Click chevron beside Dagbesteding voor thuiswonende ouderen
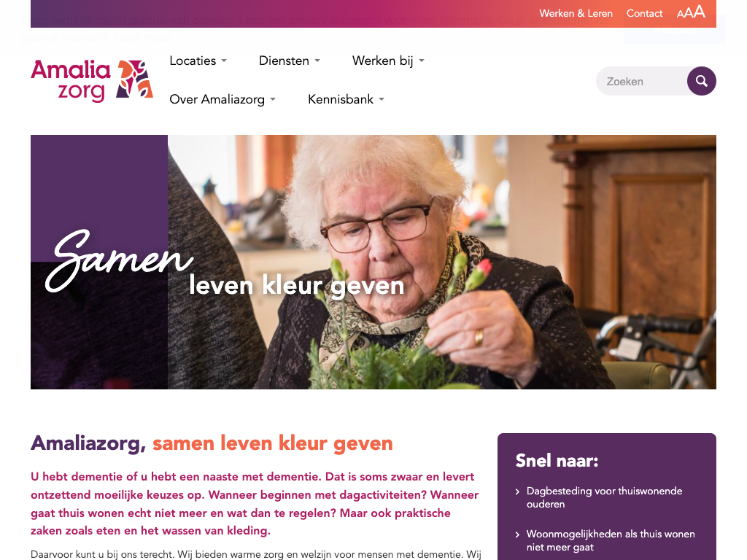The image size is (747, 560). (x=517, y=491)
